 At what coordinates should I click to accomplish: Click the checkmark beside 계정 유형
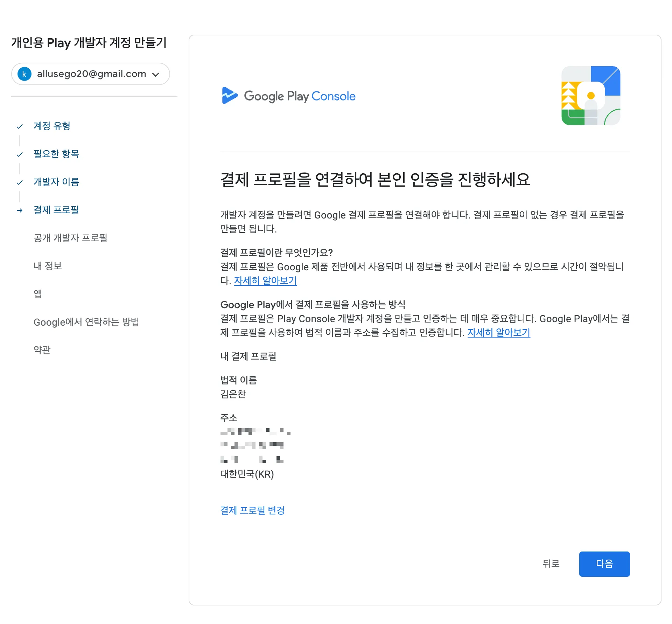[20, 126]
